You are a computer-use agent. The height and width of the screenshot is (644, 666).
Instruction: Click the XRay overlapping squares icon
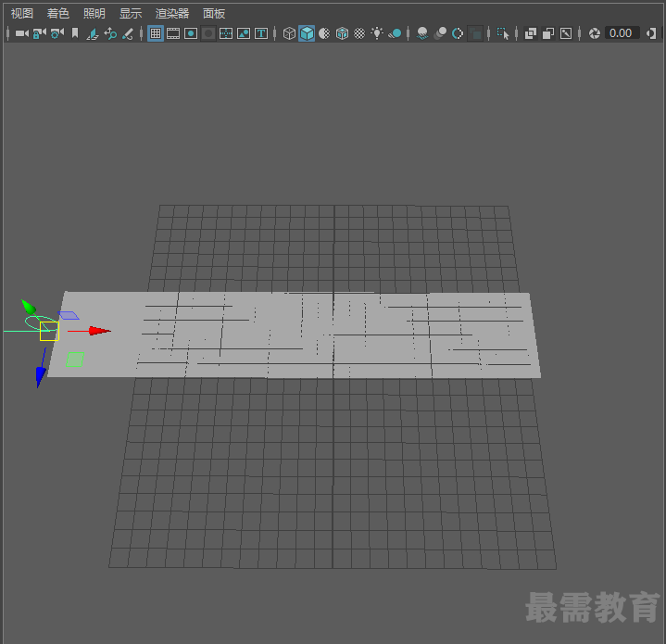(531, 33)
